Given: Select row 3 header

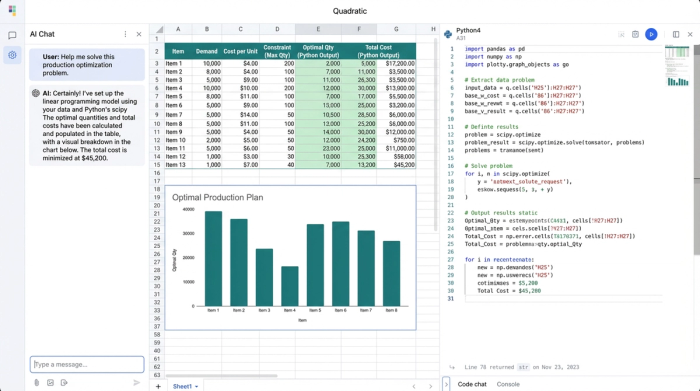Looking at the screenshot, I should pyautogui.click(x=157, y=63).
